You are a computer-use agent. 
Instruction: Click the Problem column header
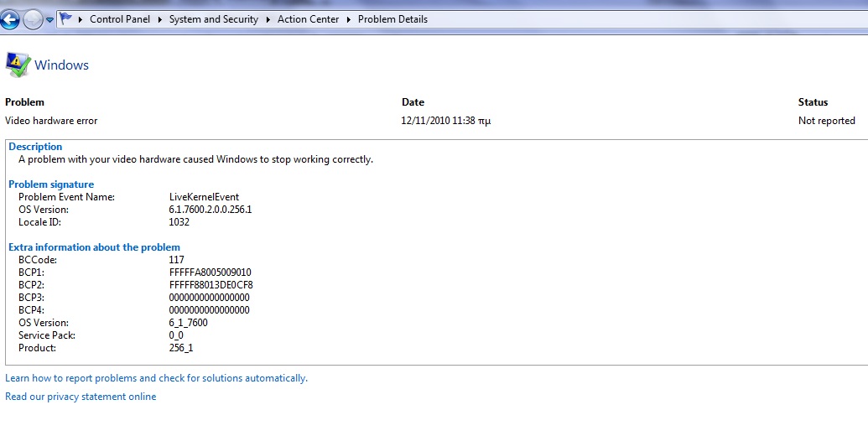pos(24,101)
